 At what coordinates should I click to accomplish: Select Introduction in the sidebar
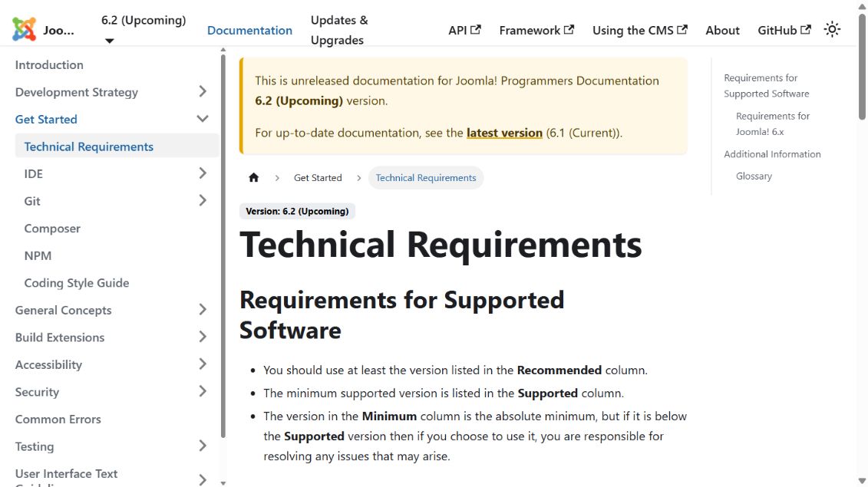[x=49, y=64]
